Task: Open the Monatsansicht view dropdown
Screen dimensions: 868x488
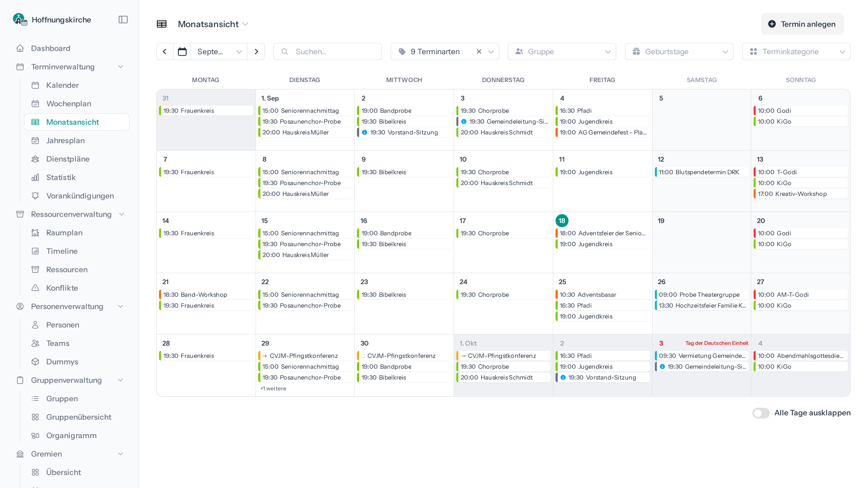Action: coord(213,24)
